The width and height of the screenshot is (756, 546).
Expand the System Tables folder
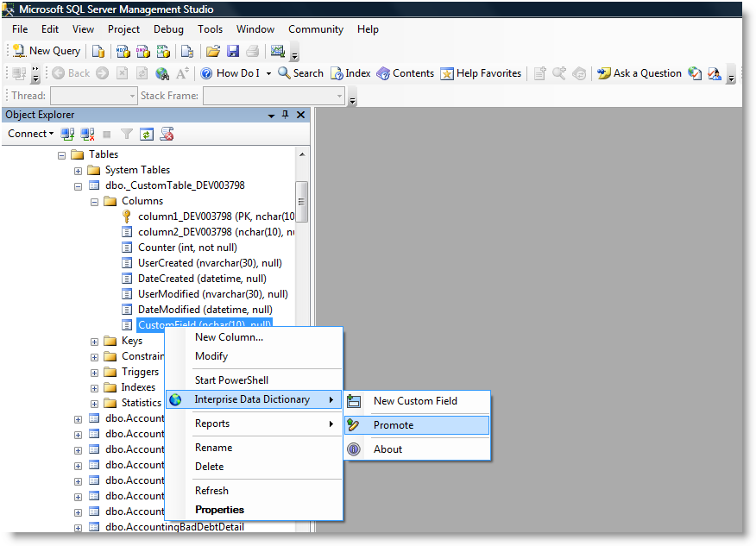coord(79,171)
